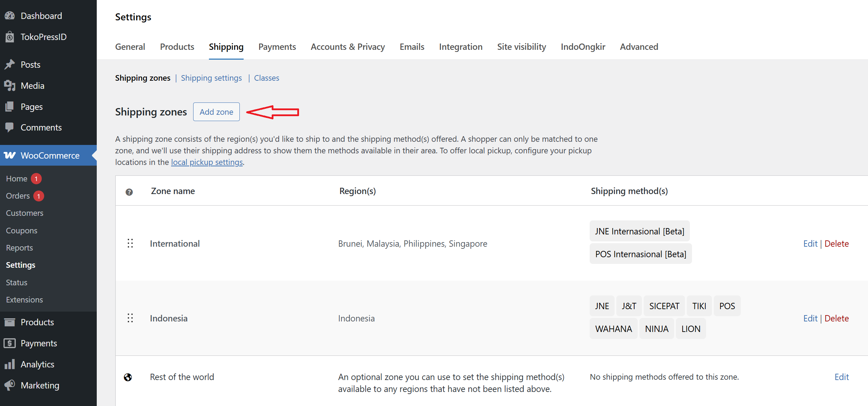Edit the Rest of the world zone
Image resolution: width=868 pixels, height=406 pixels.
841,377
